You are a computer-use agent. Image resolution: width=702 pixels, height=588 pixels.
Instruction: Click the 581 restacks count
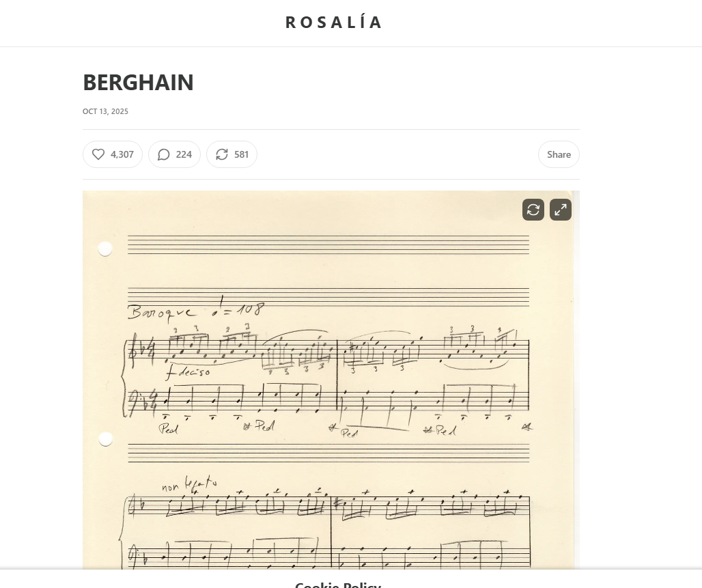pos(241,154)
